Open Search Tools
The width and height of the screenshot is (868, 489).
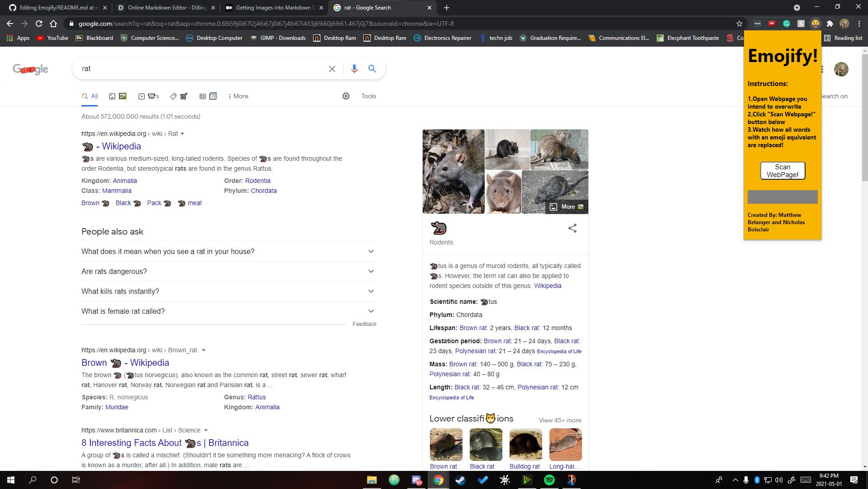[x=368, y=96]
